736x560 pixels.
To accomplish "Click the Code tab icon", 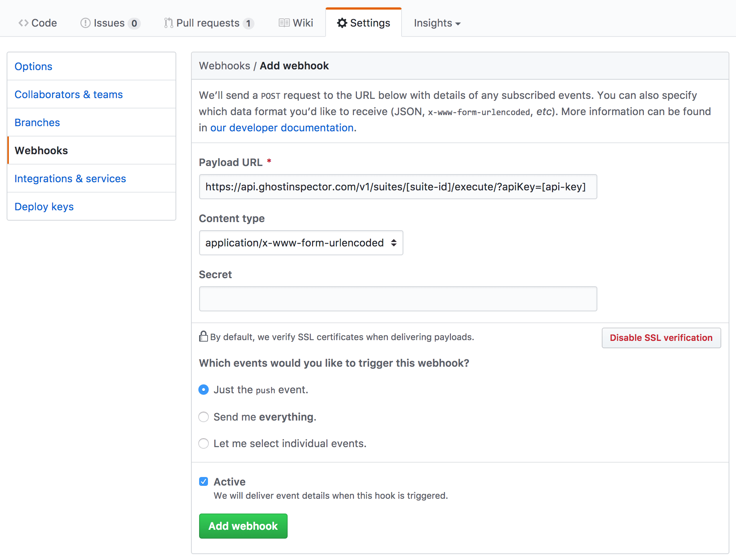I will point(23,23).
